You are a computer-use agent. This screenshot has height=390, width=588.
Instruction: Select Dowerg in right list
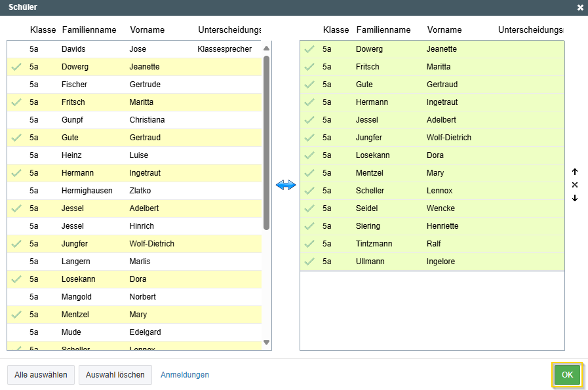(432, 49)
